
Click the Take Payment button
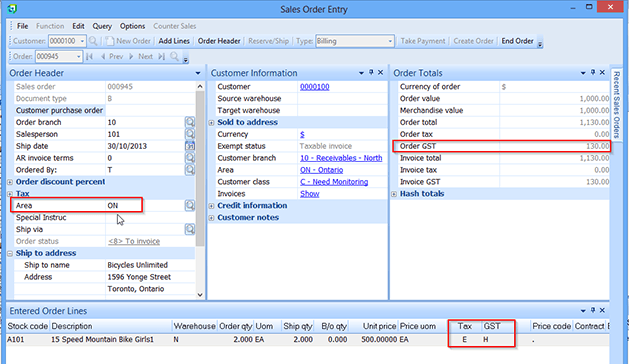pos(423,41)
